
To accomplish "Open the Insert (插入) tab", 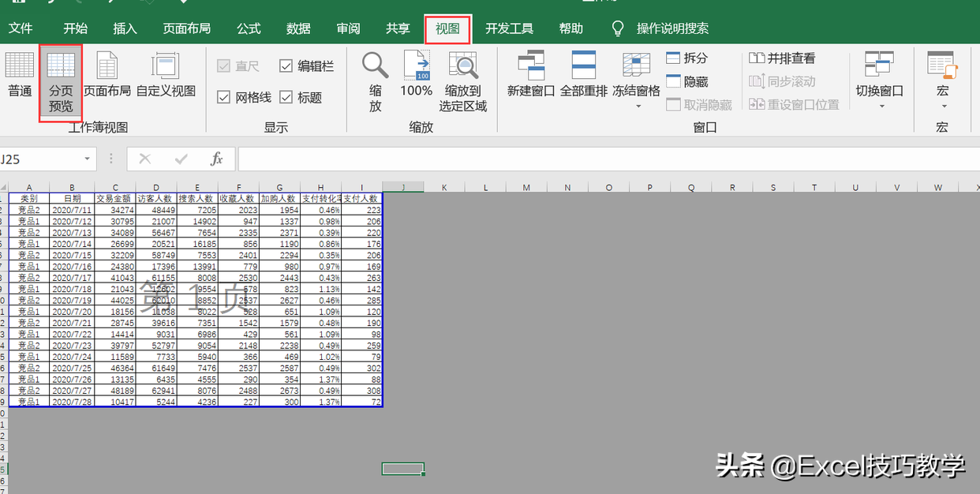I will coord(125,28).
